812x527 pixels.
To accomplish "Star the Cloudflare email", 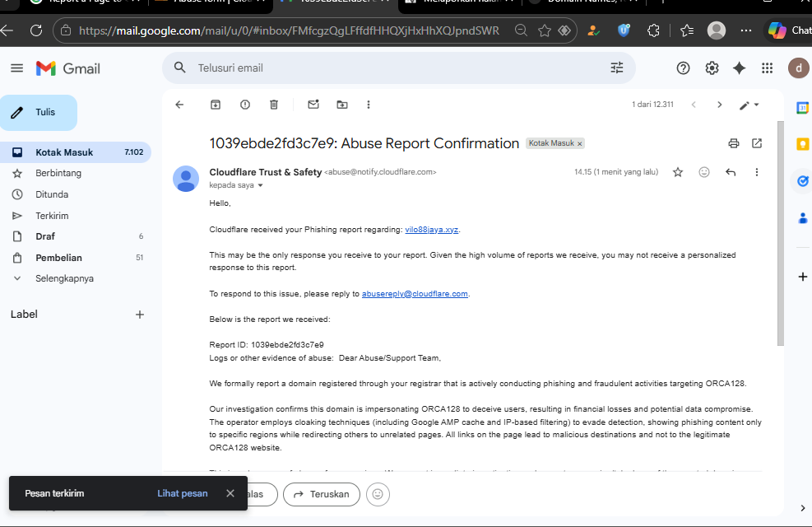I will [x=677, y=172].
